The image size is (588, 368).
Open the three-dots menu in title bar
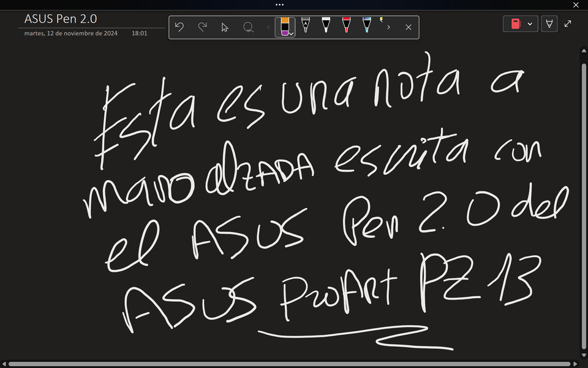click(279, 5)
